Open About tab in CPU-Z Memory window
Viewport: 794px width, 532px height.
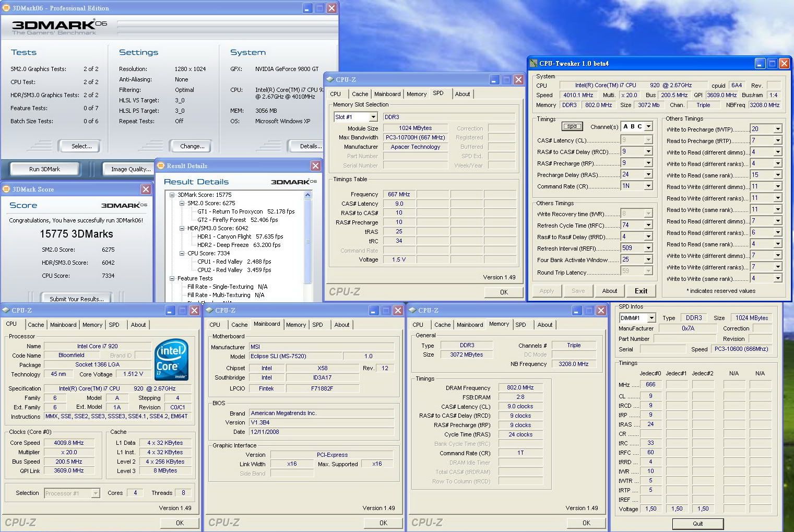click(545, 325)
